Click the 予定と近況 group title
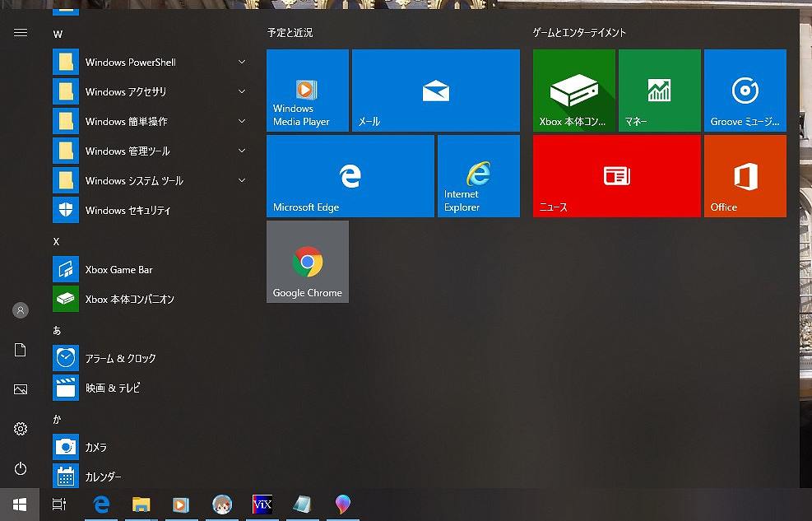Viewport: 812px width, 521px height. click(290, 33)
